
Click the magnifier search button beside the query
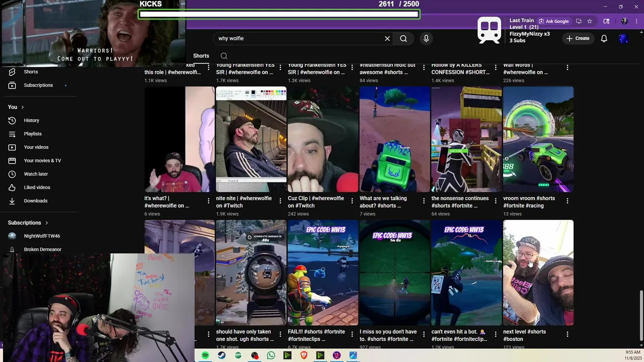coord(404,39)
